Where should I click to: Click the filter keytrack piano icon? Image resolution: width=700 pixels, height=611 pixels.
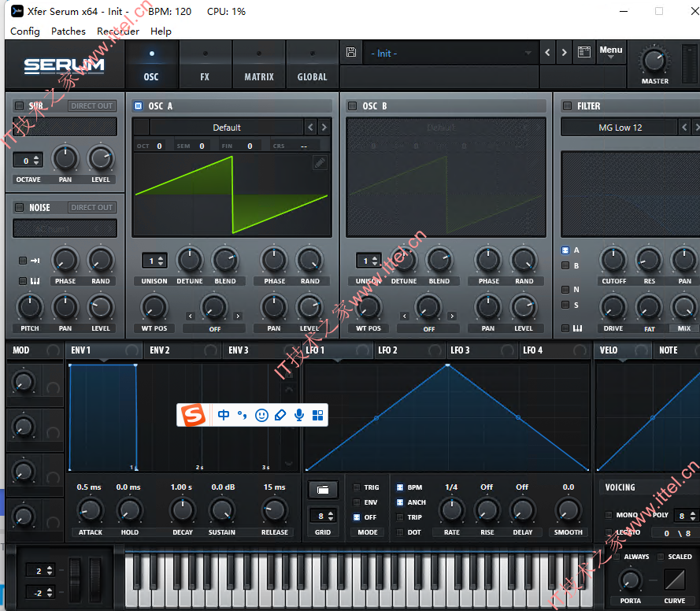(x=577, y=328)
